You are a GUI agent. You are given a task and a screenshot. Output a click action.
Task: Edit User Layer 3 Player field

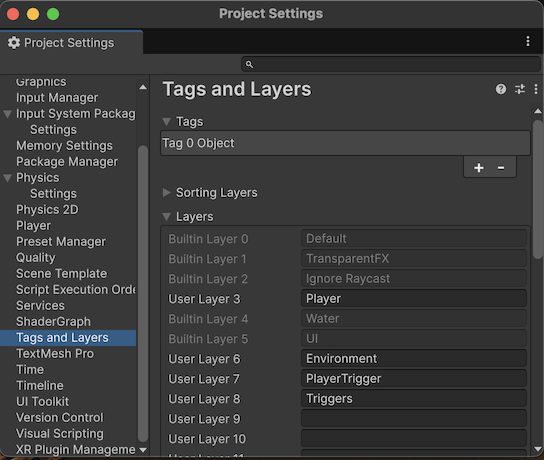click(414, 299)
